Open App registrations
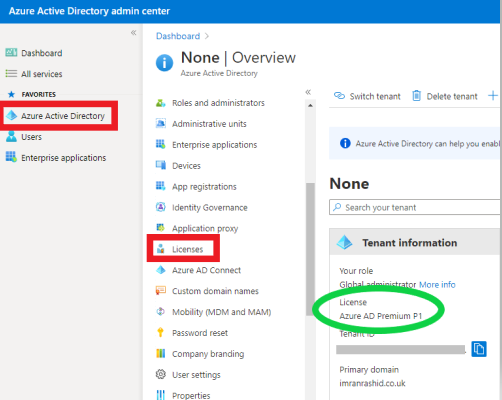The width and height of the screenshot is (502, 400). click(204, 187)
